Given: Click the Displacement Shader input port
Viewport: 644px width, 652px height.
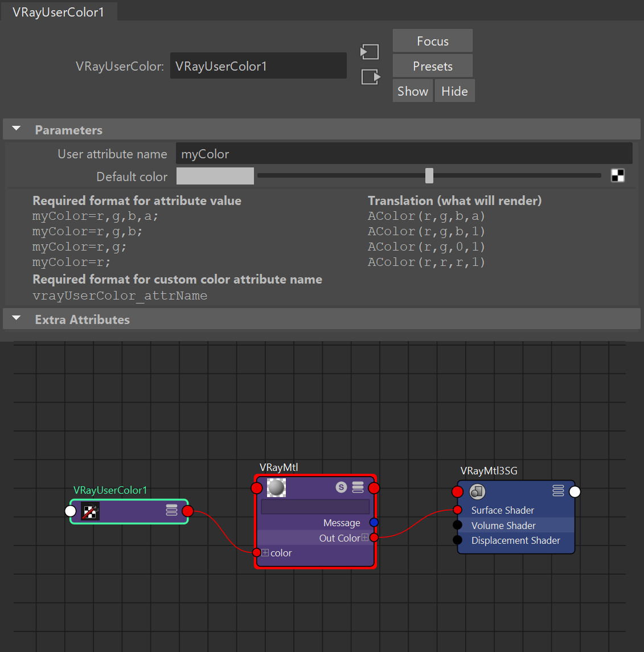Looking at the screenshot, I should 458,540.
